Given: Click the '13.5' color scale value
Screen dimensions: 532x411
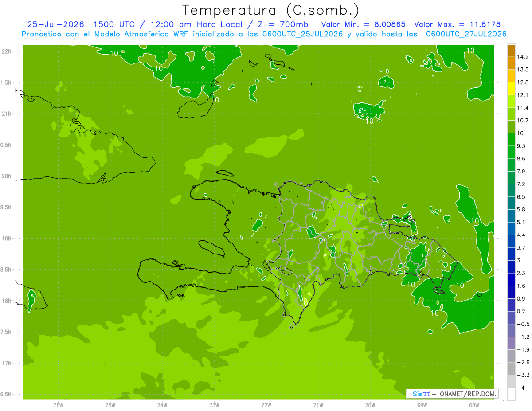Looking at the screenshot, I should tap(523, 70).
